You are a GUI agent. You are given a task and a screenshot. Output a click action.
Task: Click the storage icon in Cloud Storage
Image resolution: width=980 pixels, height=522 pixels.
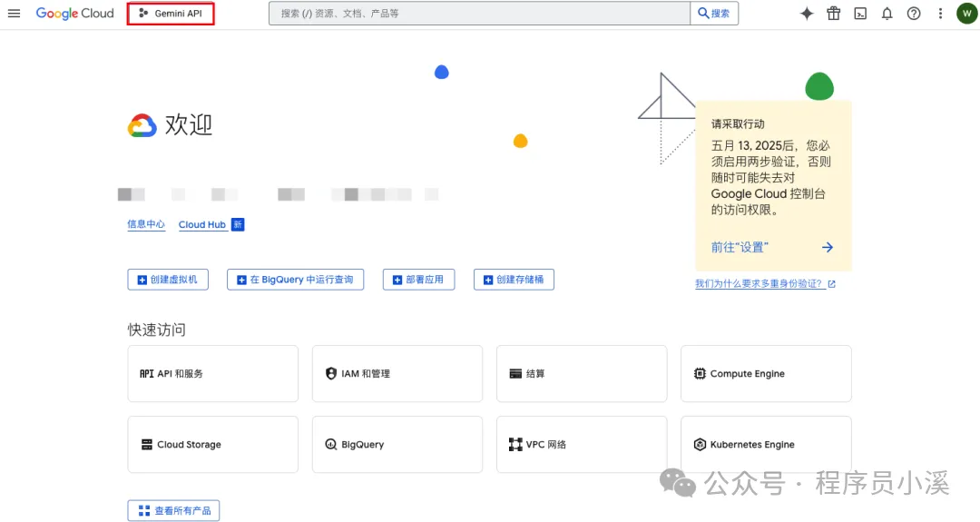click(147, 445)
